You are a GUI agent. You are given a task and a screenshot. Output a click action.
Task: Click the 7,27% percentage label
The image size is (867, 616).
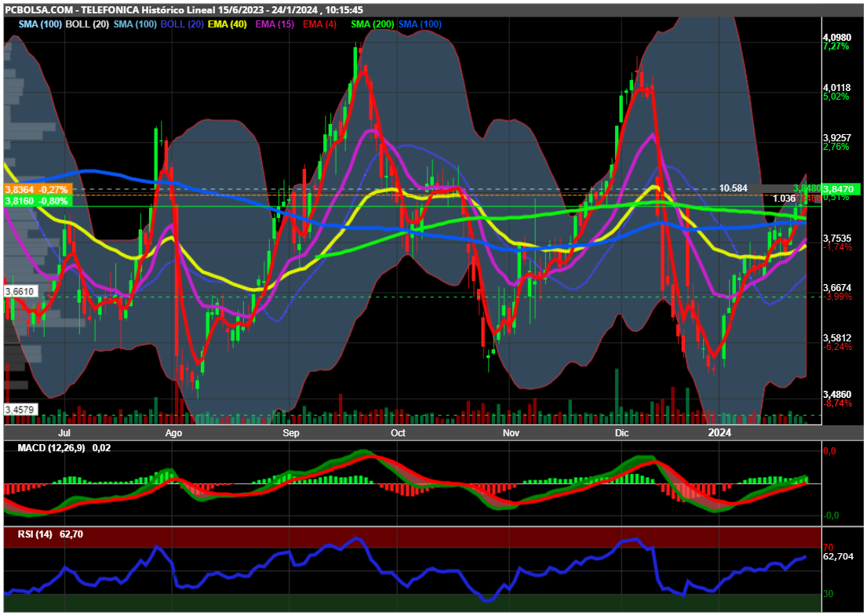point(836,46)
